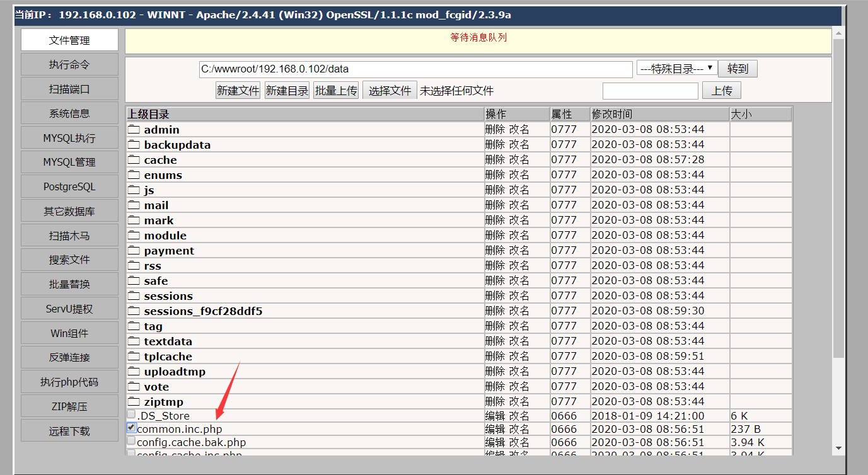
Task: Select MYSQL管理 in the sidebar
Action: click(69, 161)
